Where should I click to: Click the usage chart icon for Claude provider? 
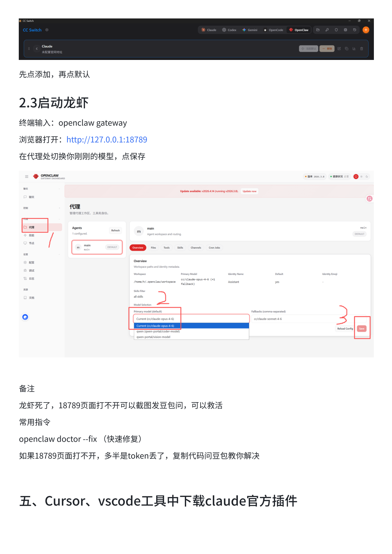click(x=354, y=49)
